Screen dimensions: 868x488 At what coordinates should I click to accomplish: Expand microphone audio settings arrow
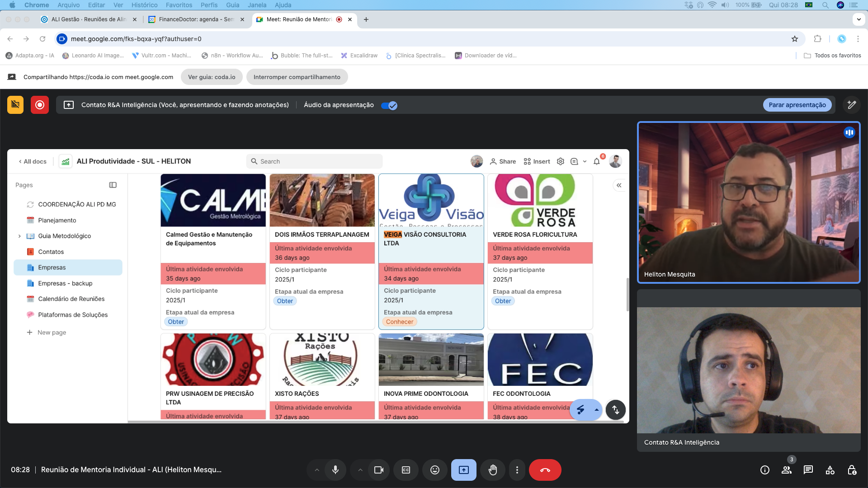(317, 470)
